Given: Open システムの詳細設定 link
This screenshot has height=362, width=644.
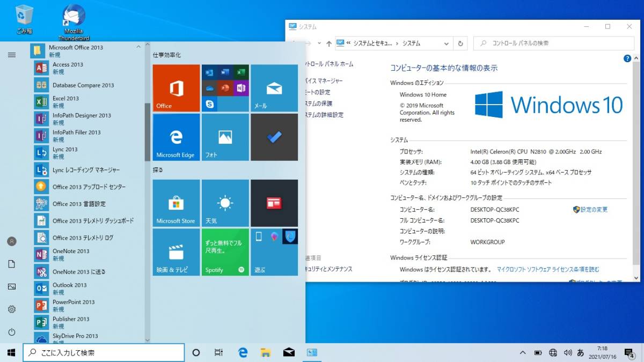Looking at the screenshot, I should (324, 115).
